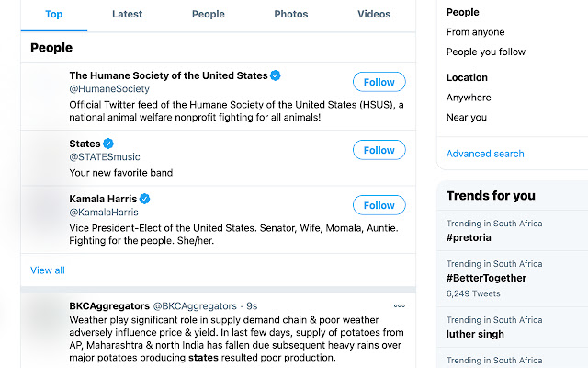Select the From anyone filter option
Viewport: 588px width, 368px height.
point(476,32)
